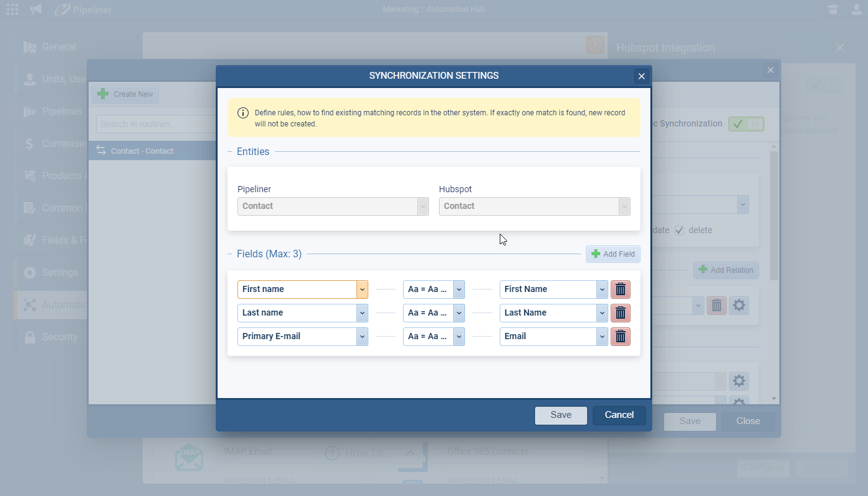868x496 pixels.
Task: Click the Search in routines field
Action: pos(155,124)
